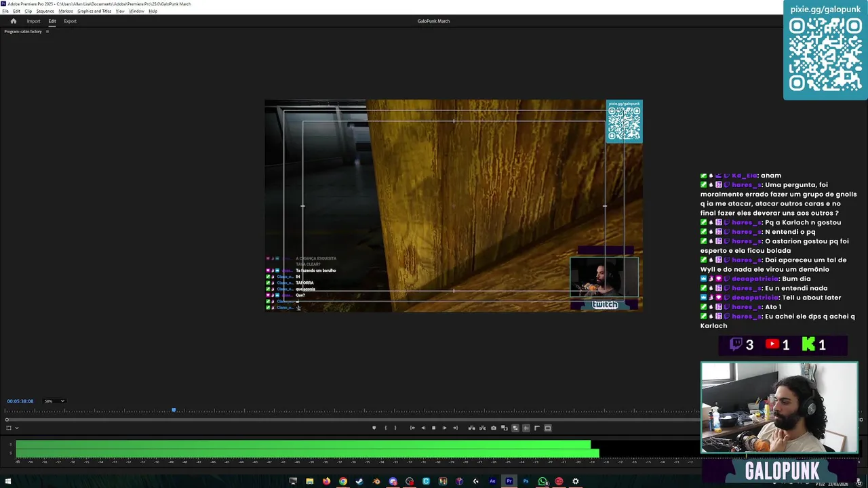Toggle the Proxies button in the monitor toolbar
This screenshot has width=868, height=488.
(515, 428)
